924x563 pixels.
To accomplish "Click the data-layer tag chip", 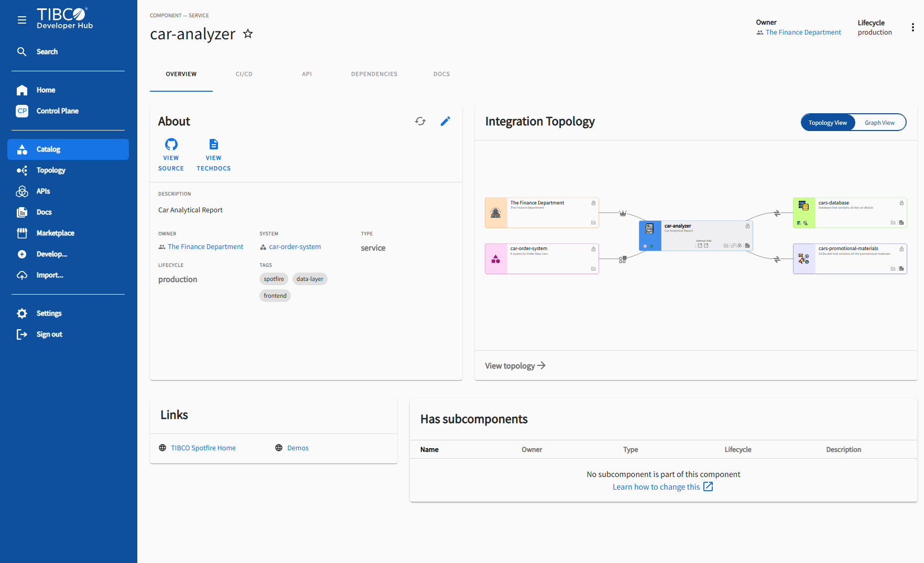I will click(310, 279).
